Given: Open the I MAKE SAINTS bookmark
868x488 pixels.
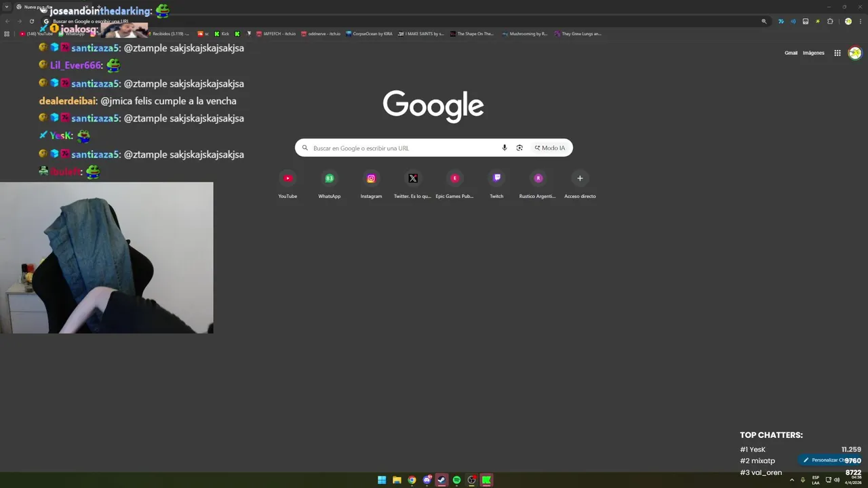Looking at the screenshot, I should [421, 33].
